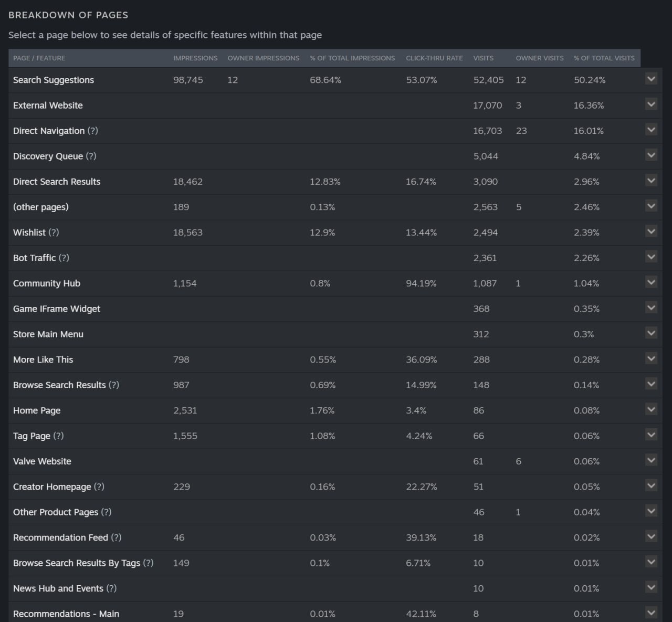Sort by % of Total Visits header
The width and height of the screenshot is (672, 622).
coord(604,58)
